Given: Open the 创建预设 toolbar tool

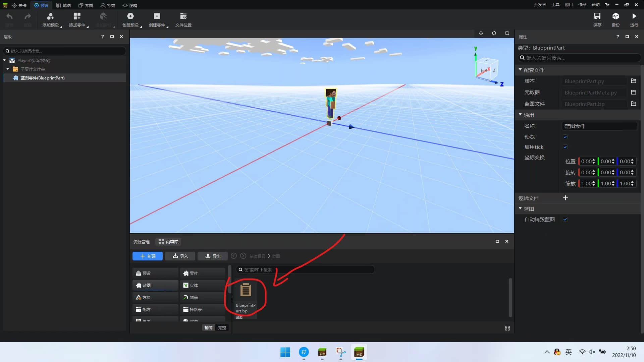Looking at the screenshot, I should (130, 20).
